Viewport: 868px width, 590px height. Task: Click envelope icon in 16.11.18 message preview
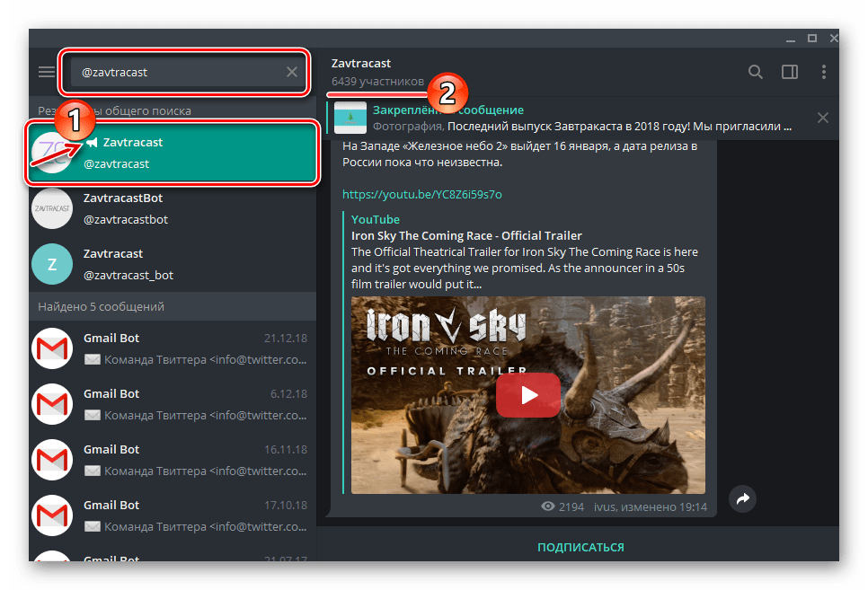[93, 471]
